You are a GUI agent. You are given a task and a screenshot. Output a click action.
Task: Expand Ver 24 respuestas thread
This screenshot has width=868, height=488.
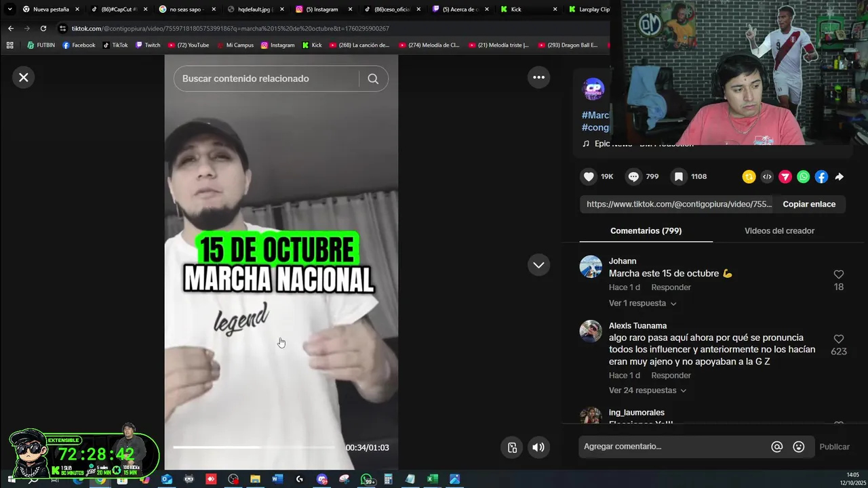coord(648,390)
